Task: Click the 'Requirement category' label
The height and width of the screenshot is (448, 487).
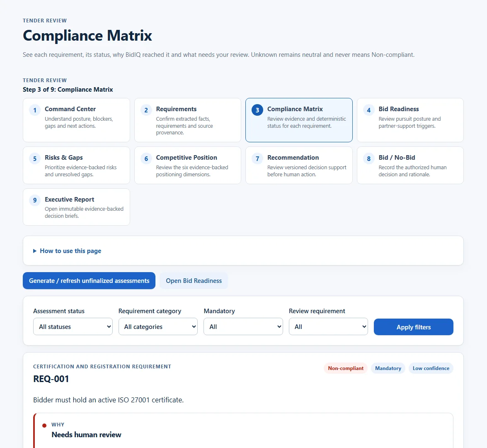Action: [150, 311]
